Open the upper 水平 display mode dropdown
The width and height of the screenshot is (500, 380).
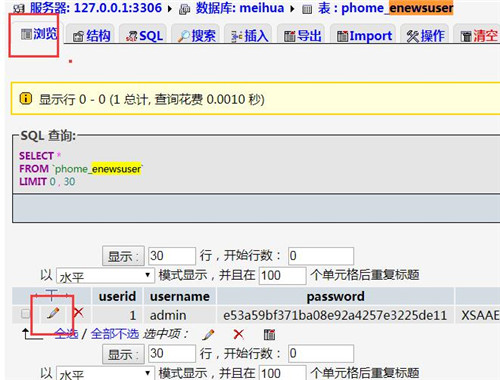click(x=105, y=276)
